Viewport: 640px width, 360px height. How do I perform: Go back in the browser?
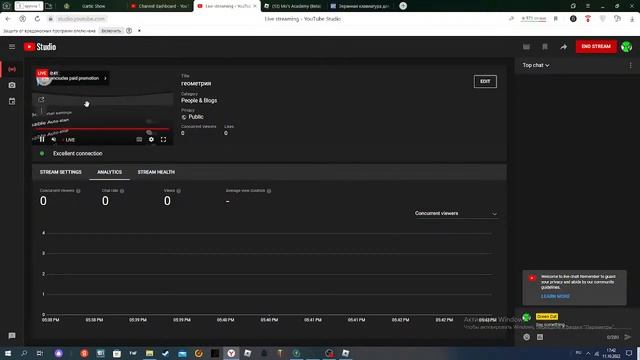(x=8, y=19)
